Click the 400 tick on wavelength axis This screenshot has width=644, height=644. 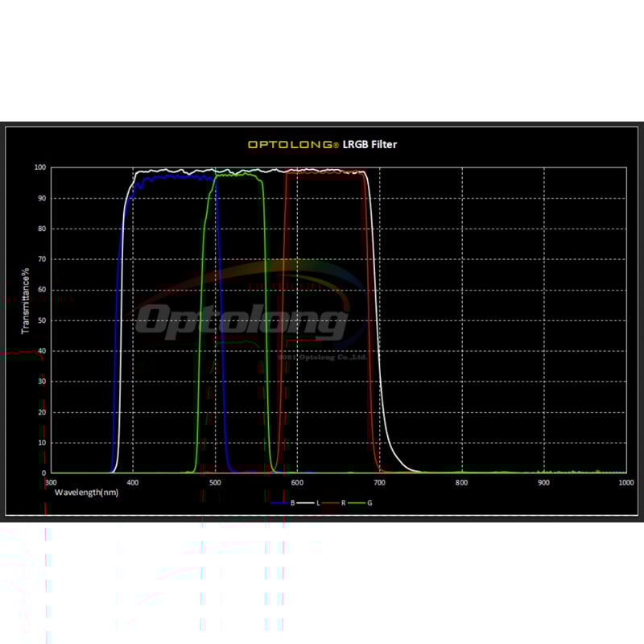click(x=133, y=481)
